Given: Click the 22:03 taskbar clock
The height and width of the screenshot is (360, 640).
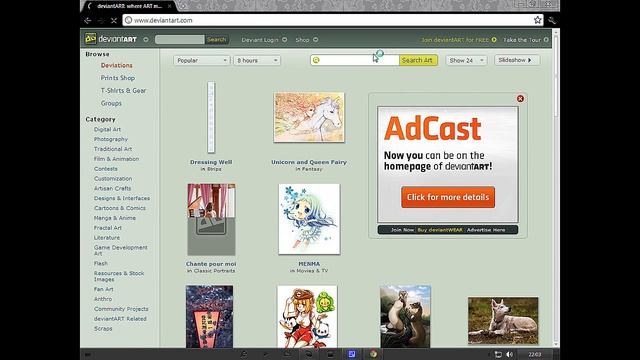Looking at the screenshot, I should click(x=535, y=354).
